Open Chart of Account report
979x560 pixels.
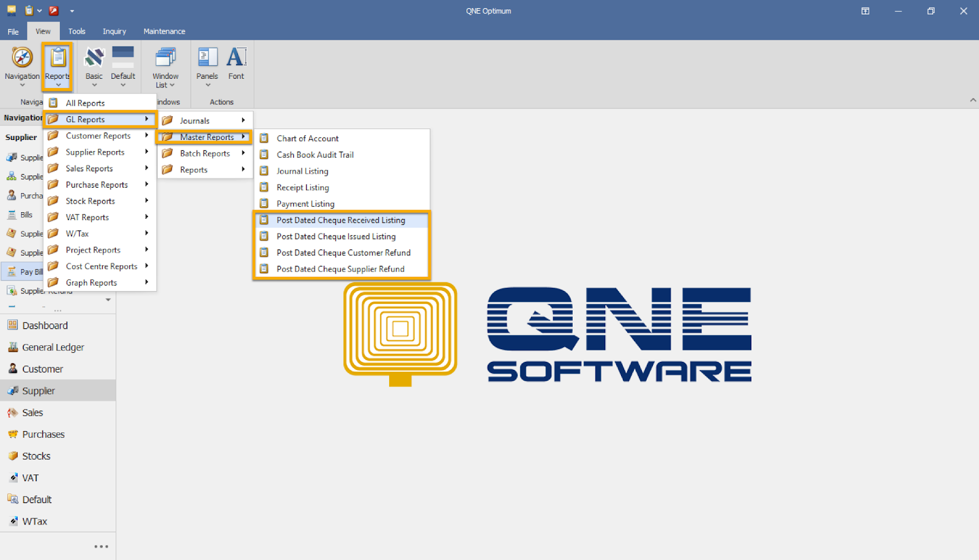point(342,139)
